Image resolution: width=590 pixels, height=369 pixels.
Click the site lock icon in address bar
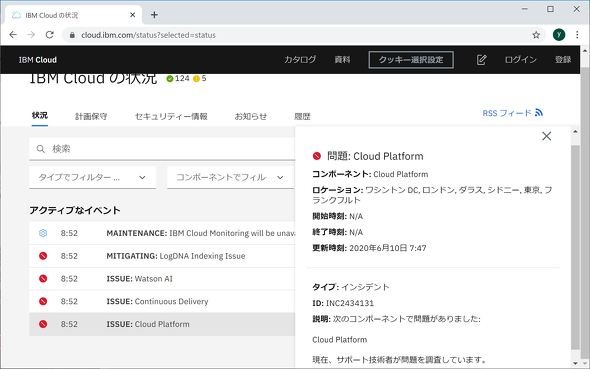pyautogui.click(x=72, y=35)
